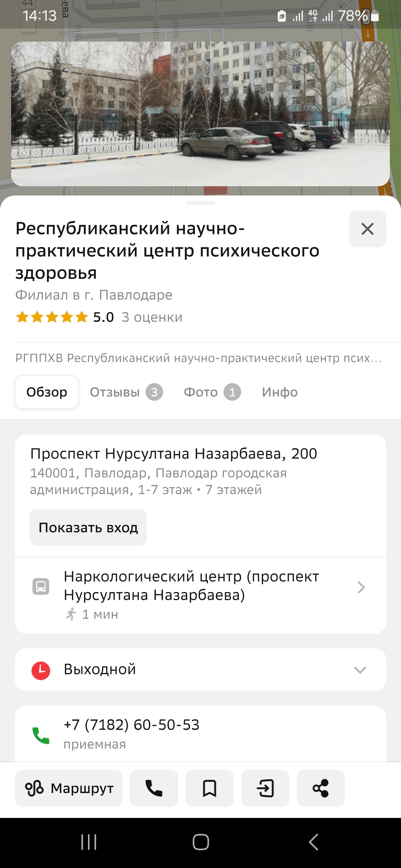The width and height of the screenshot is (401, 868).
Task: Build a route with Маршрут button
Action: 69,788
